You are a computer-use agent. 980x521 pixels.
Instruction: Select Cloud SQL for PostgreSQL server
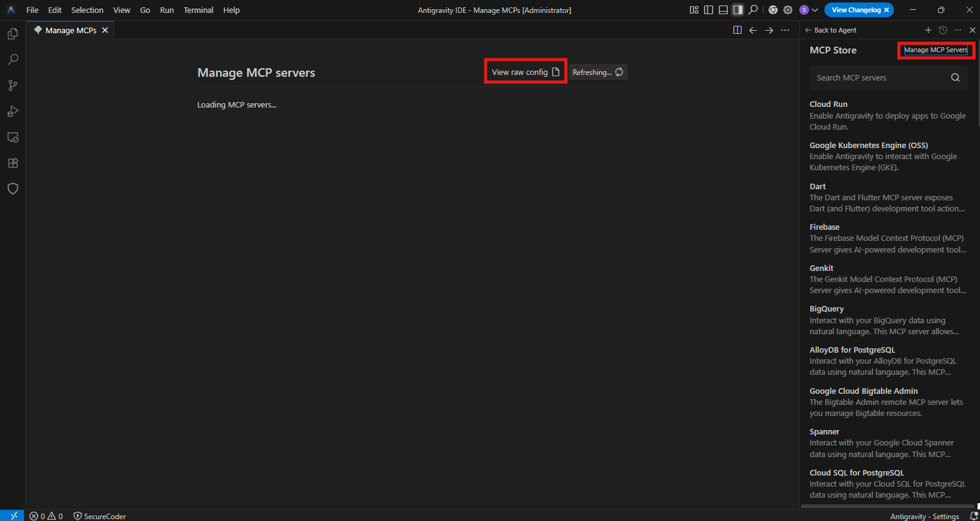pos(888,484)
